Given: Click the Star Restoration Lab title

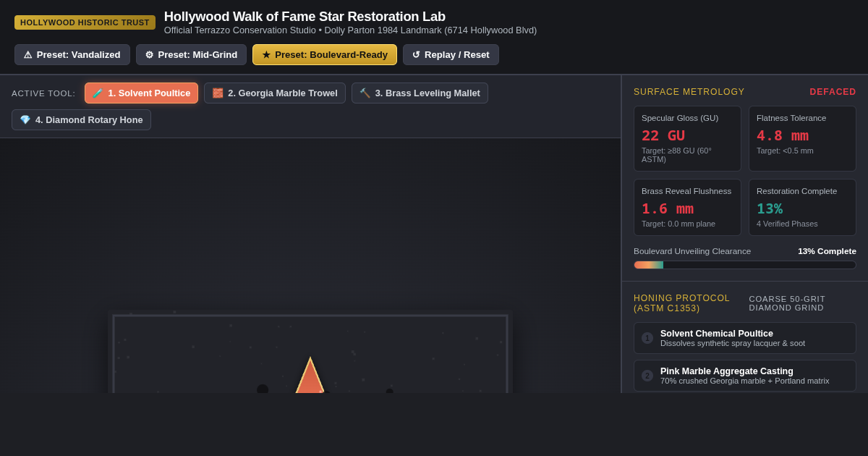Looking at the screenshot, I should (305, 17).
